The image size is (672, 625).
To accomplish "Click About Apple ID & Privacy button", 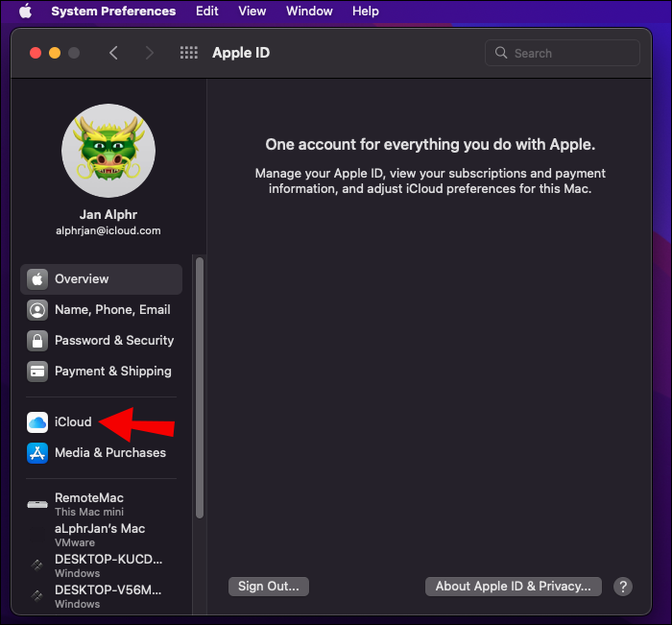I will 514,587.
